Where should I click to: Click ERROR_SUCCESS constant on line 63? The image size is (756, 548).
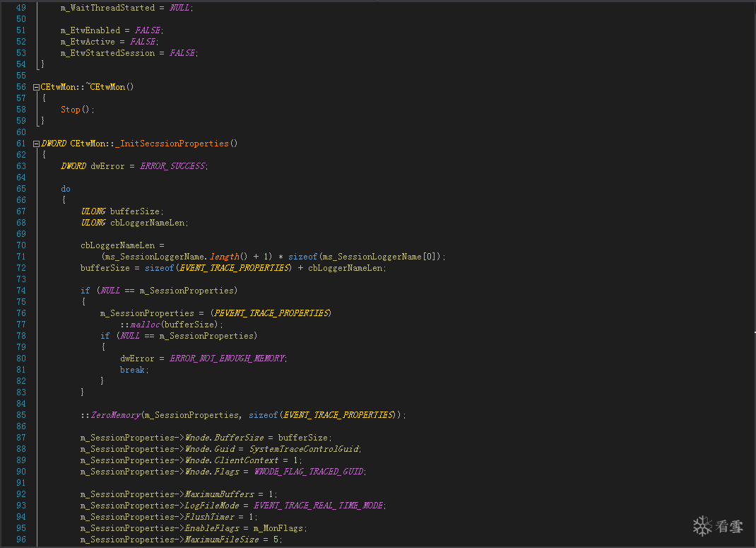point(172,166)
